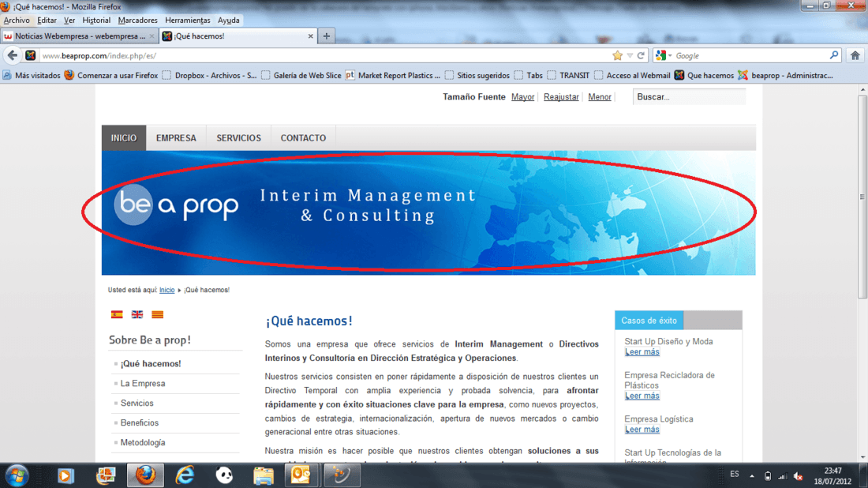Read more about Empresa Recicladora de Plásticos
Image resolution: width=868 pixels, height=488 pixels.
tap(642, 396)
